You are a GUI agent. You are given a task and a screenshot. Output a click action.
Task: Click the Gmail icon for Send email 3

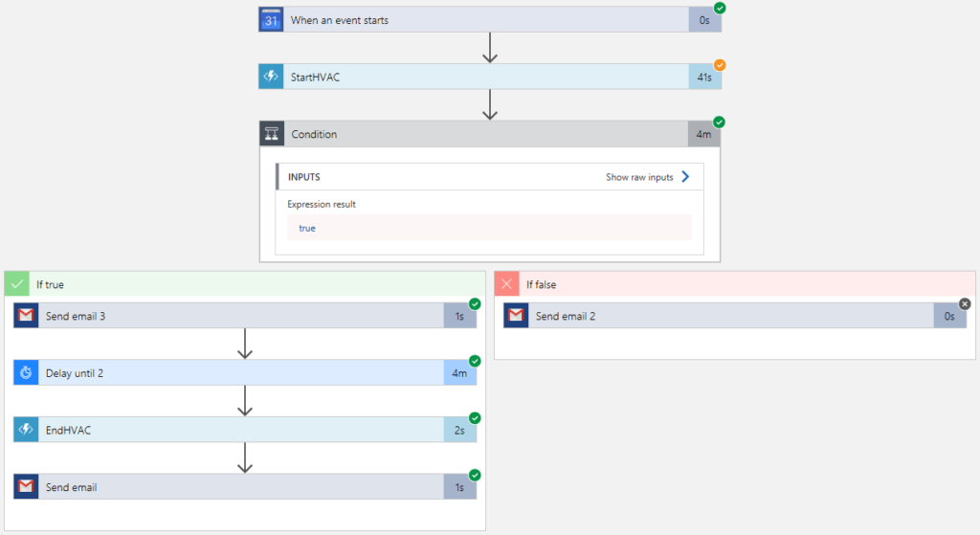click(x=26, y=316)
